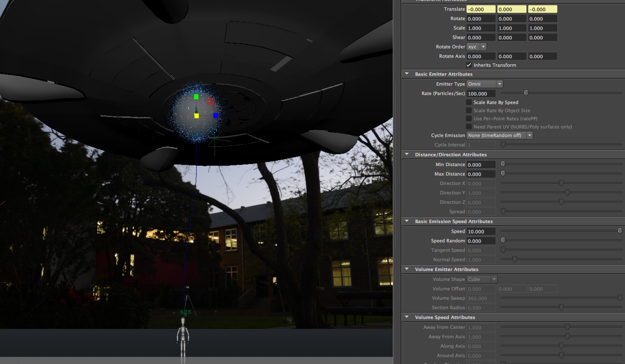
Task: Click the Translate X value field
Action: click(x=481, y=9)
